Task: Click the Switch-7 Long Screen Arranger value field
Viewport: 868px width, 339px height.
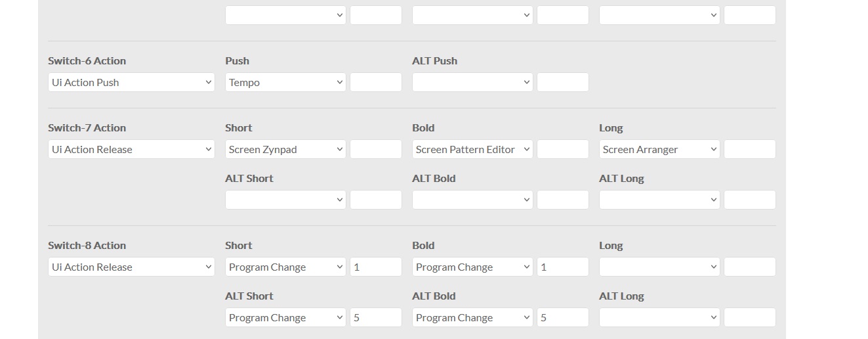Action: (x=750, y=149)
